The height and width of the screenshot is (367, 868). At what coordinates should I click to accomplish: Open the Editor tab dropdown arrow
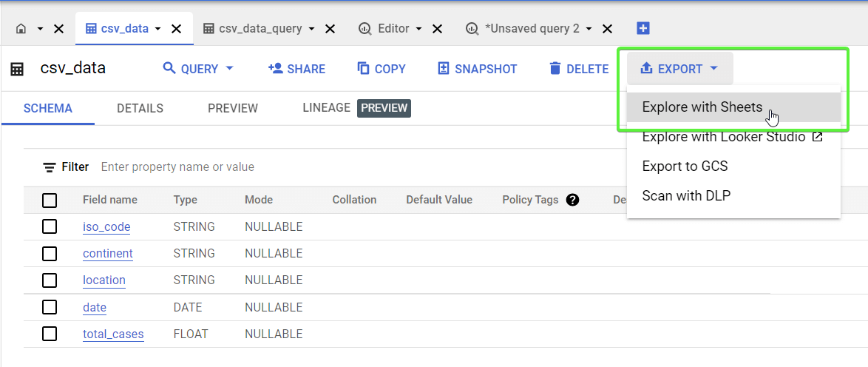418,29
